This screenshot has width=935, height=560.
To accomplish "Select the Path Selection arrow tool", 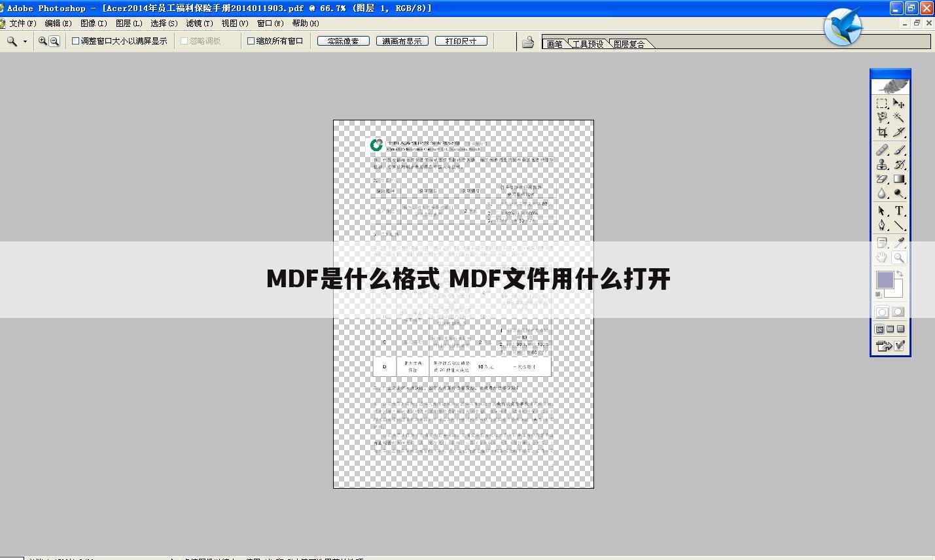I will [x=882, y=211].
